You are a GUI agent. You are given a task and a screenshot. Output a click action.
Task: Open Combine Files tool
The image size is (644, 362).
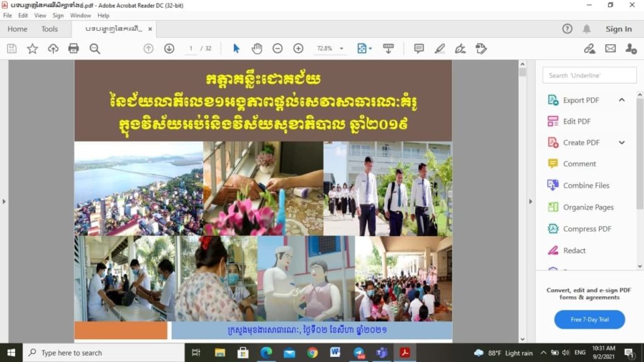(586, 186)
